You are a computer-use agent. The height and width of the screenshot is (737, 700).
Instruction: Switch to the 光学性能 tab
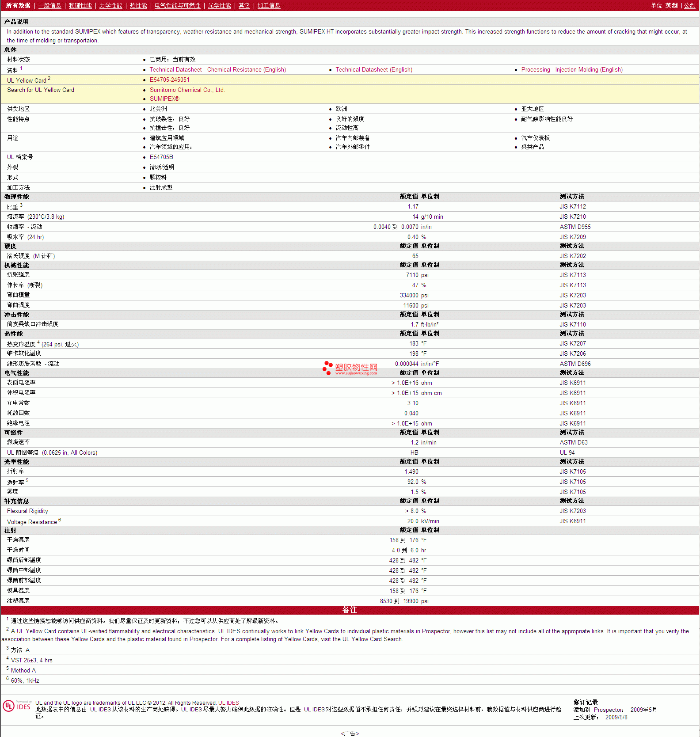[x=219, y=6]
